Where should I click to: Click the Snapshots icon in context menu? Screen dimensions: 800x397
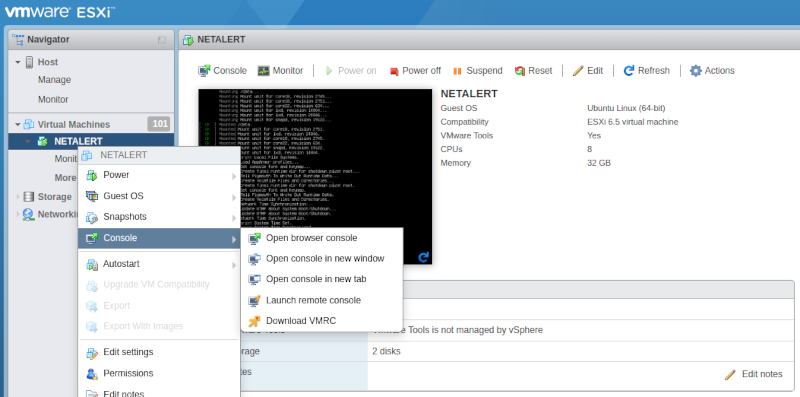click(92, 217)
